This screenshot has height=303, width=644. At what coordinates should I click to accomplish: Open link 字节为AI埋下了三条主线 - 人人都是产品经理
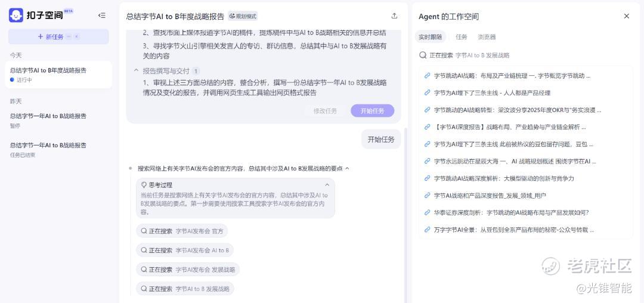tap(492, 93)
